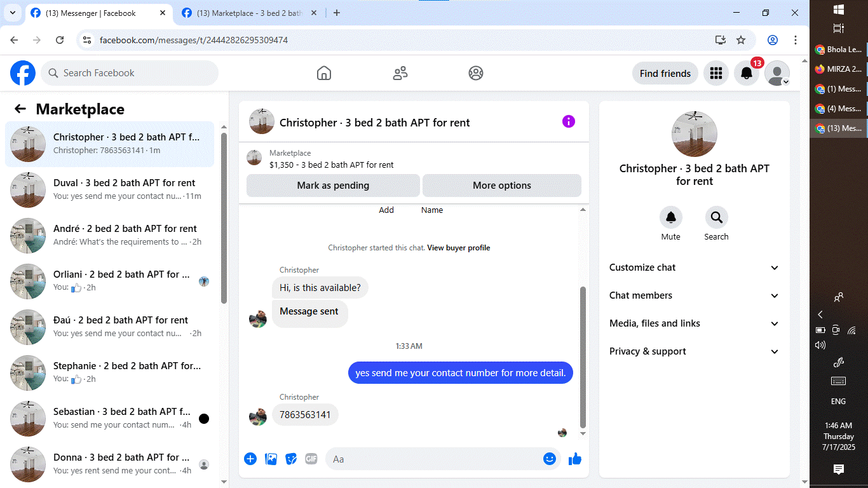Expand Privacy & support section
Viewport: 868px width, 488px height.
point(694,351)
